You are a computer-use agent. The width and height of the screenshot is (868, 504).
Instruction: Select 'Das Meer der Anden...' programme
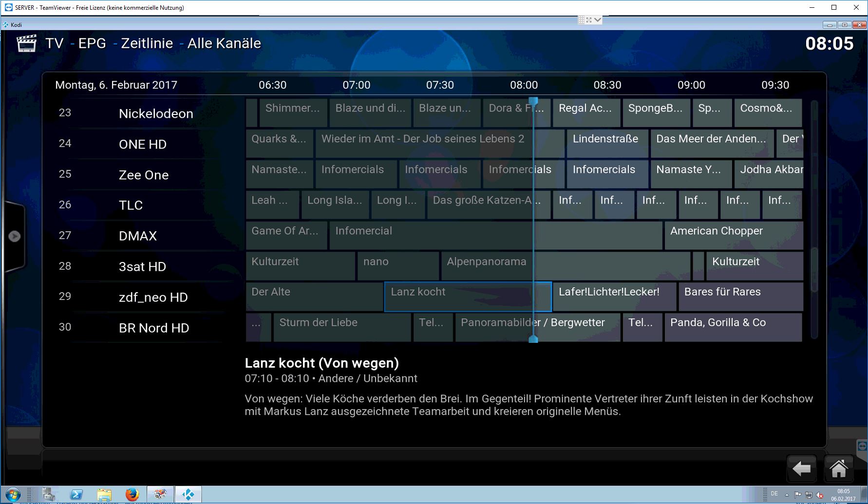point(712,144)
